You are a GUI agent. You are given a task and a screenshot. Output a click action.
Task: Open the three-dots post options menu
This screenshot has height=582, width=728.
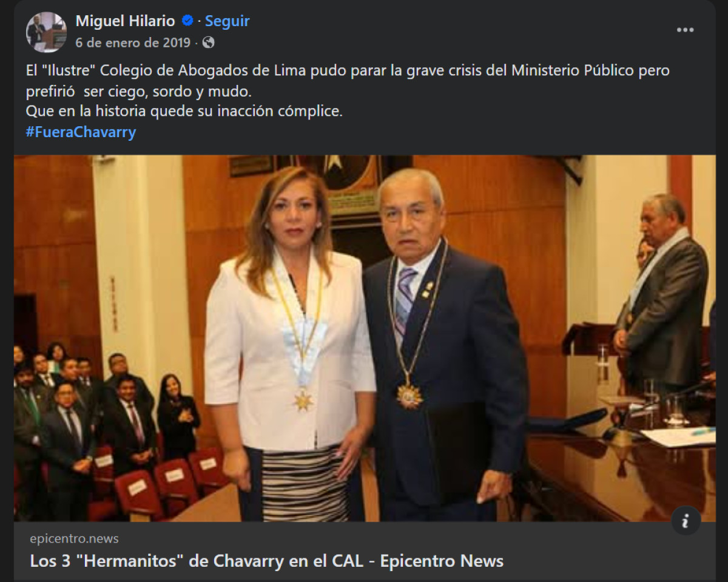pos(685,30)
